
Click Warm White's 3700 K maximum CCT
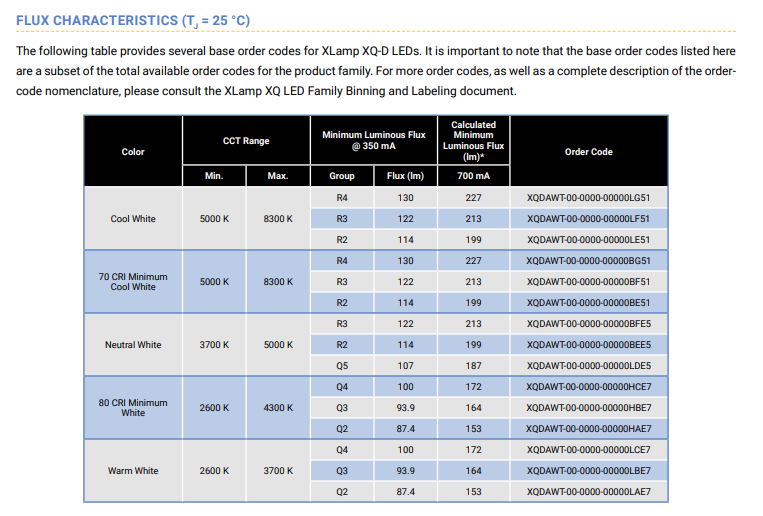278,471
